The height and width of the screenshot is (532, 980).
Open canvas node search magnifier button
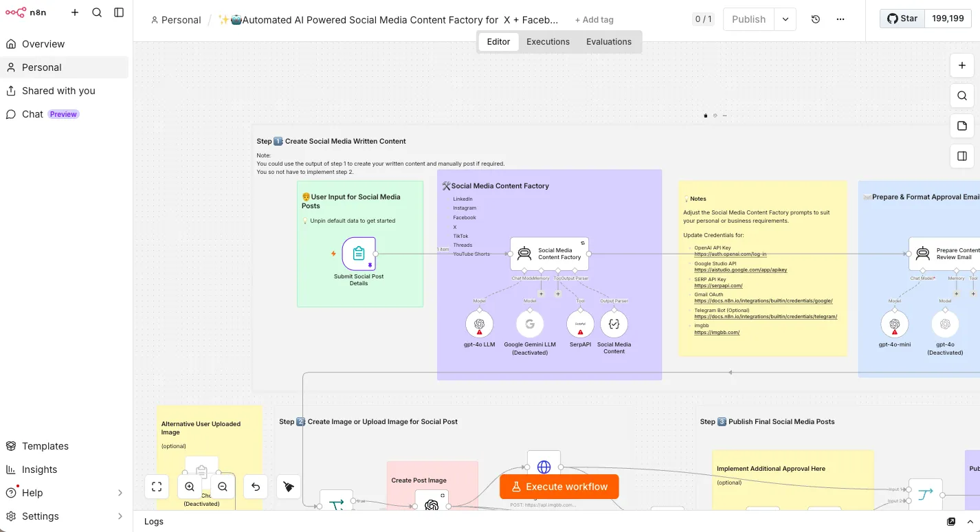[x=962, y=96]
